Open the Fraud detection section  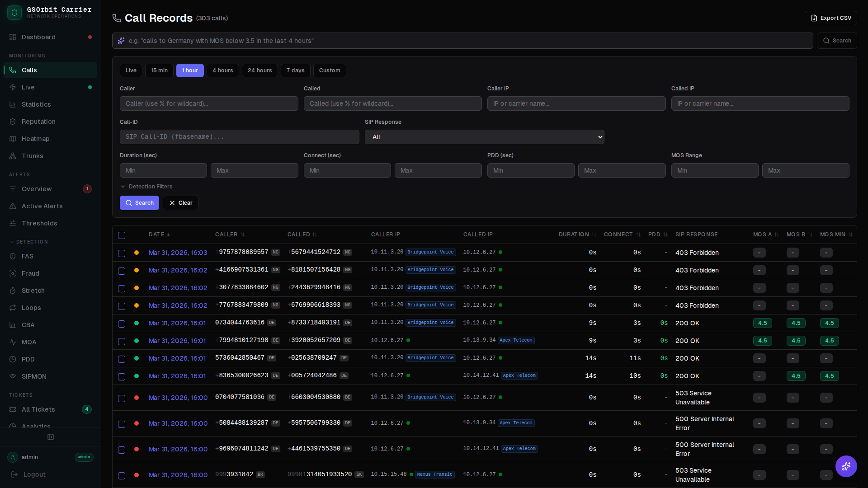[x=31, y=273]
